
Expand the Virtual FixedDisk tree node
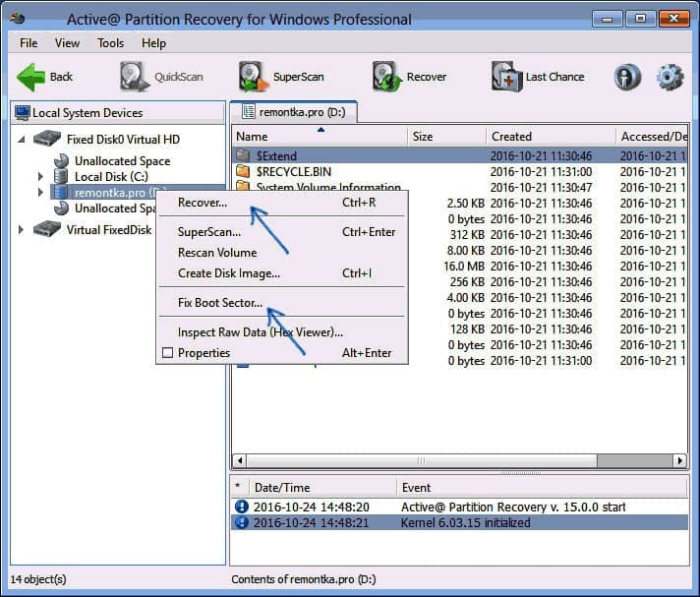point(23,229)
